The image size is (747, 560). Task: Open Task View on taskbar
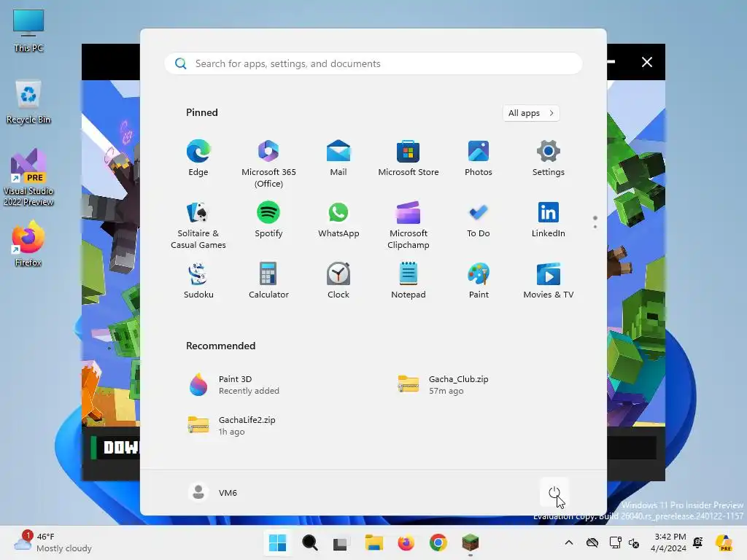pyautogui.click(x=340, y=542)
